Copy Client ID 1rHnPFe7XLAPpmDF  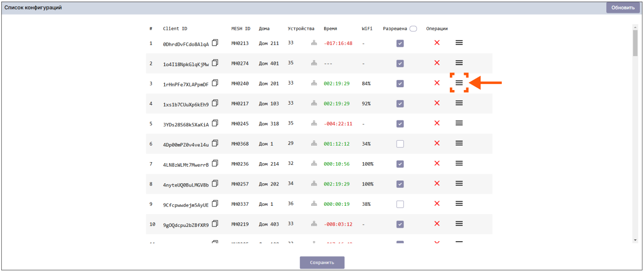pyautogui.click(x=215, y=83)
